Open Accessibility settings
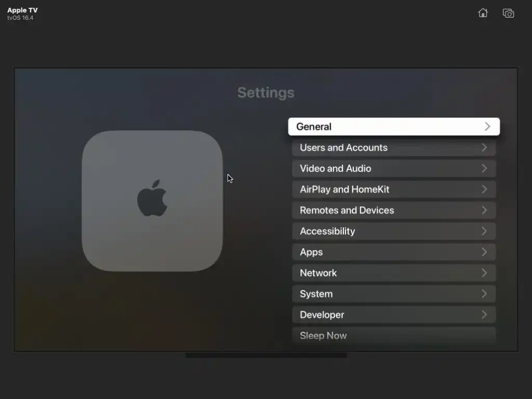 [394, 231]
